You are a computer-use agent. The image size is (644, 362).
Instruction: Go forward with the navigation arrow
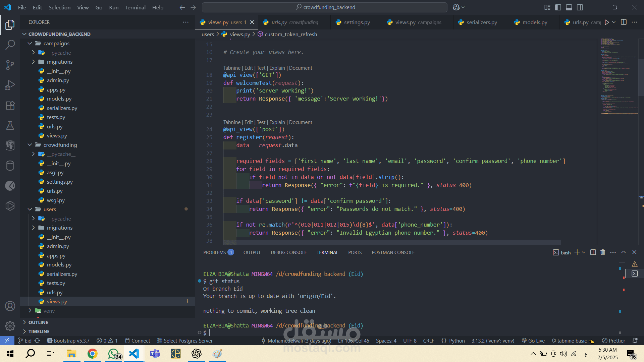193,7
